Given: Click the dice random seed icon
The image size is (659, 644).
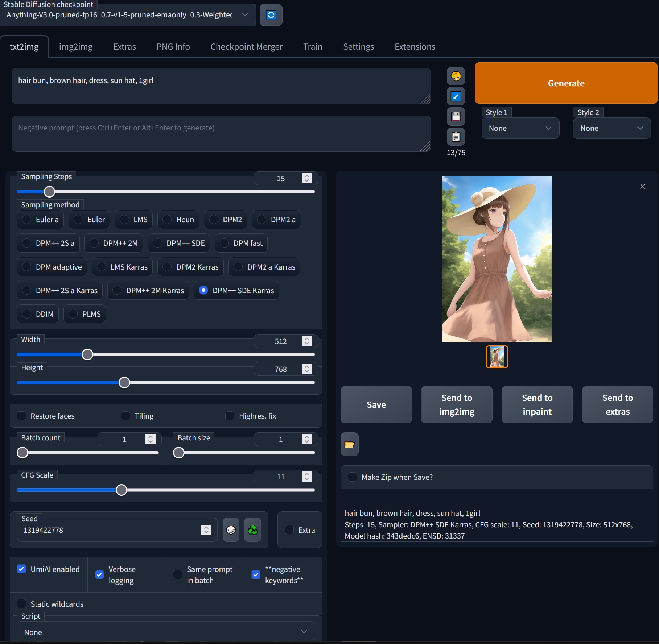Looking at the screenshot, I should pyautogui.click(x=231, y=530).
